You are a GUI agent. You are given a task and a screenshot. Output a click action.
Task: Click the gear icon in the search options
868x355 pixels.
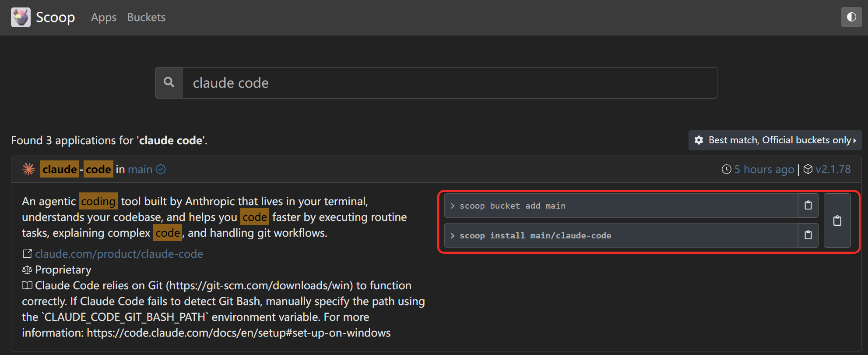pyautogui.click(x=699, y=140)
